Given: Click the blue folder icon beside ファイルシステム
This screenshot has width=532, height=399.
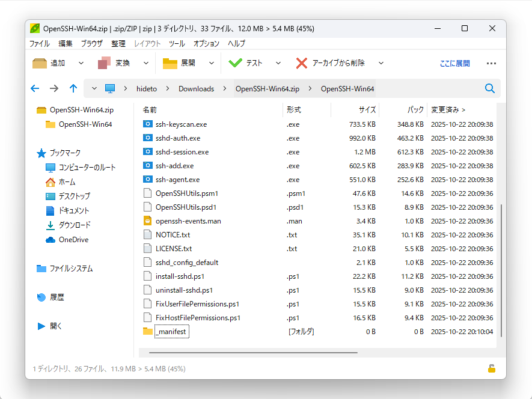Looking at the screenshot, I should (41, 269).
